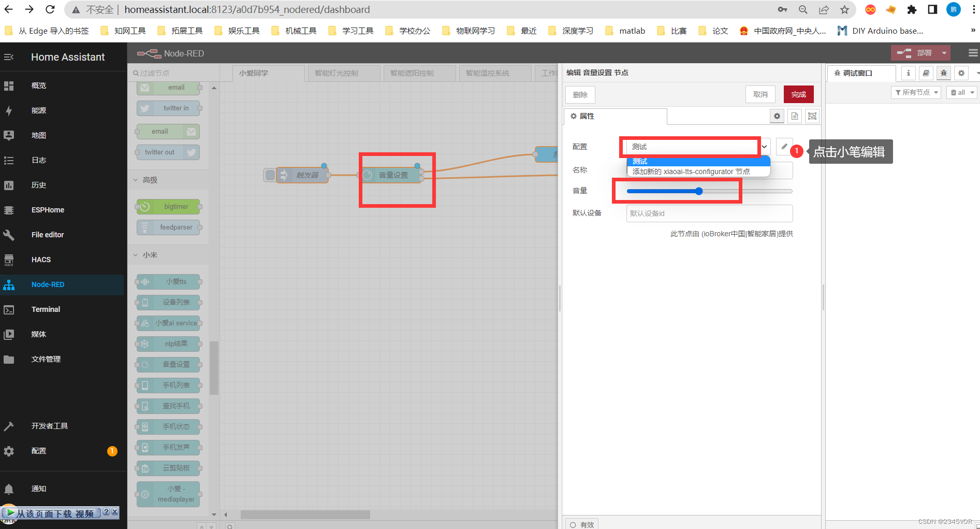Reload the browser page

point(50,9)
